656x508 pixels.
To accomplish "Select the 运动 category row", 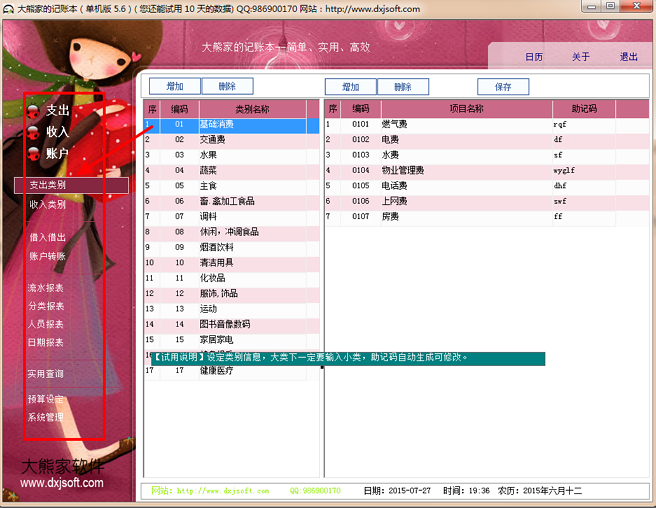I will (x=231, y=309).
